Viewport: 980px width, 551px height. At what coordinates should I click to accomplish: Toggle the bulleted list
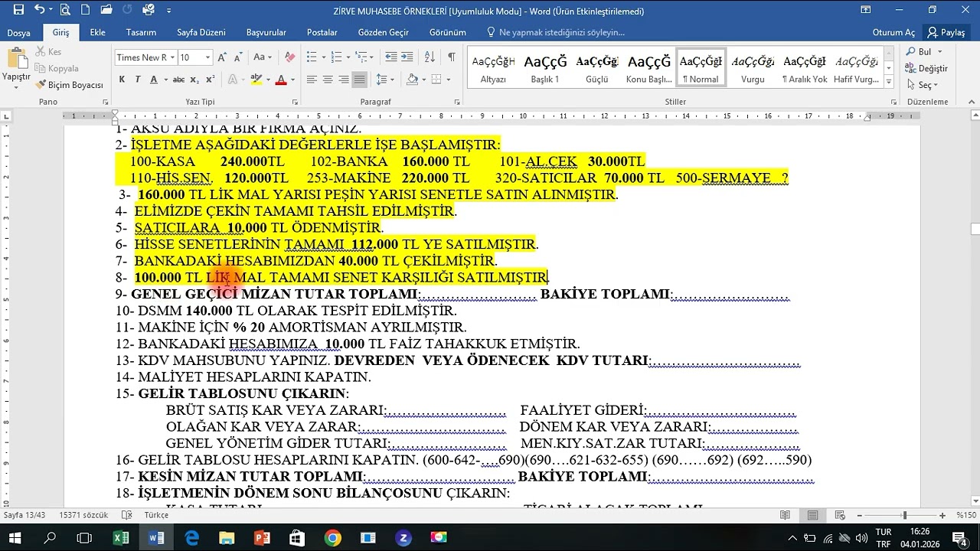[312, 57]
